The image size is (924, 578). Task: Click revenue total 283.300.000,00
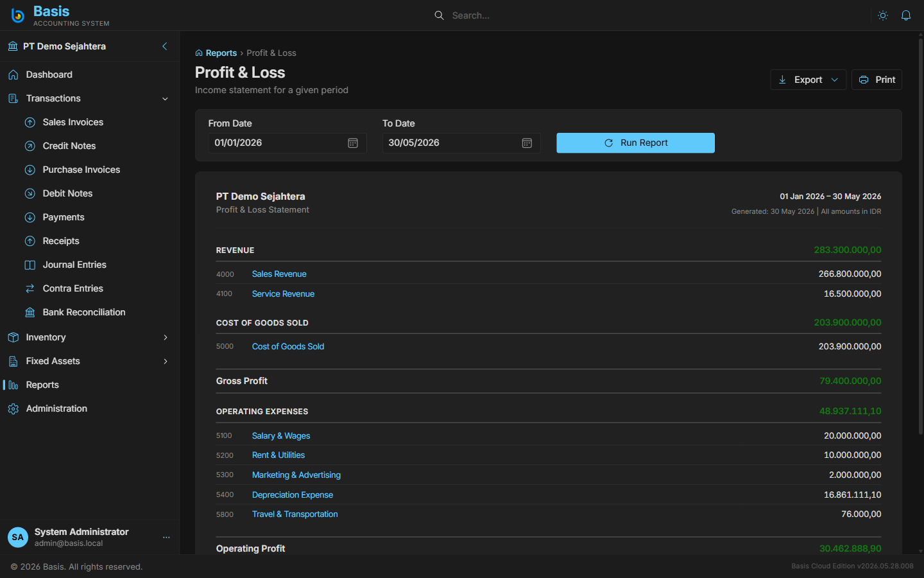tap(848, 250)
